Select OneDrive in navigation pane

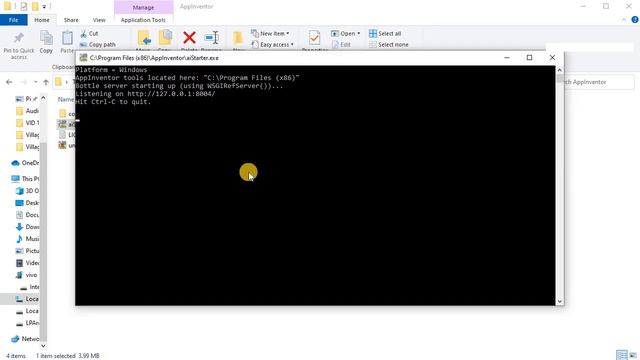click(25, 163)
